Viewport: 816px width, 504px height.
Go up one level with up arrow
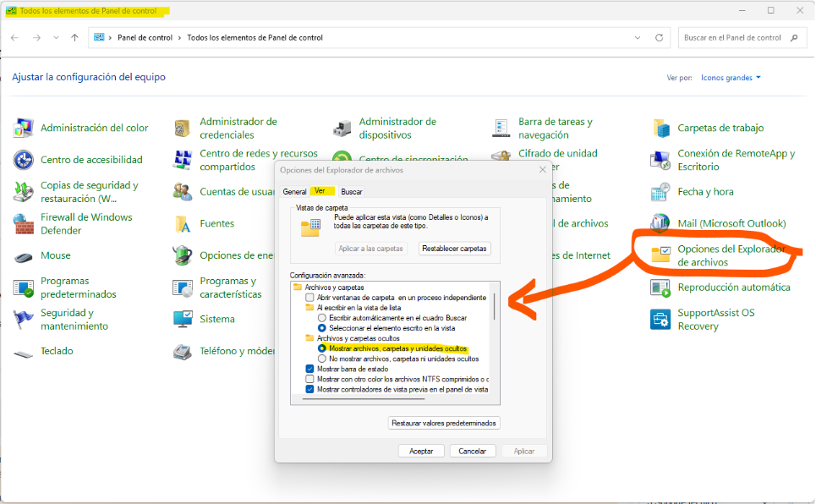[x=75, y=37]
